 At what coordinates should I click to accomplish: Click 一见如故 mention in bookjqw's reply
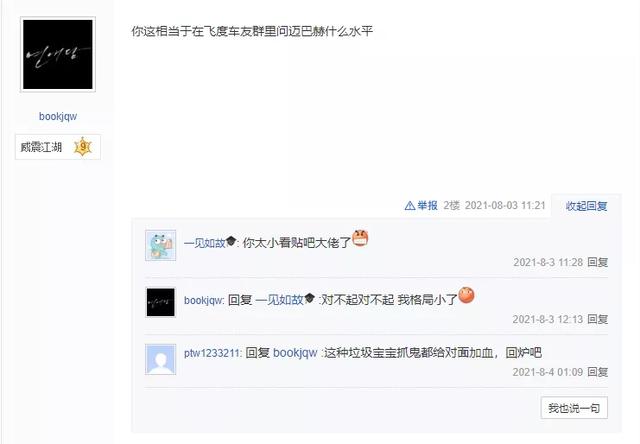click(x=280, y=300)
